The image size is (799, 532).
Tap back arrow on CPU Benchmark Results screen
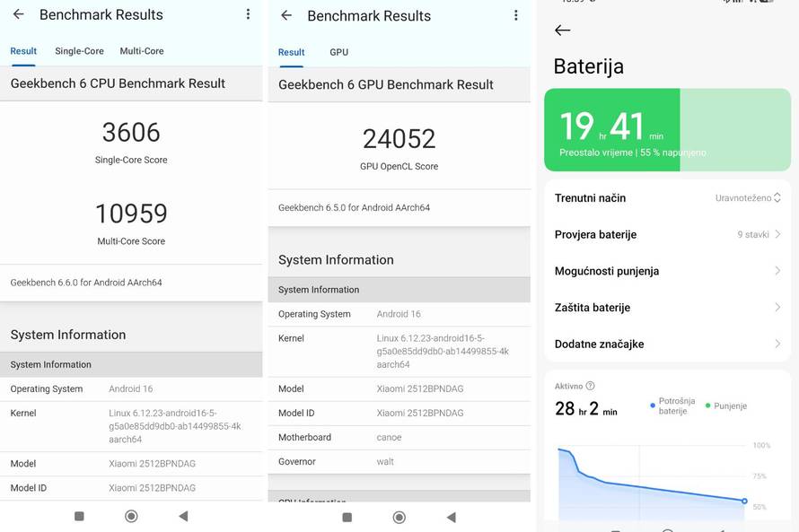(x=18, y=14)
